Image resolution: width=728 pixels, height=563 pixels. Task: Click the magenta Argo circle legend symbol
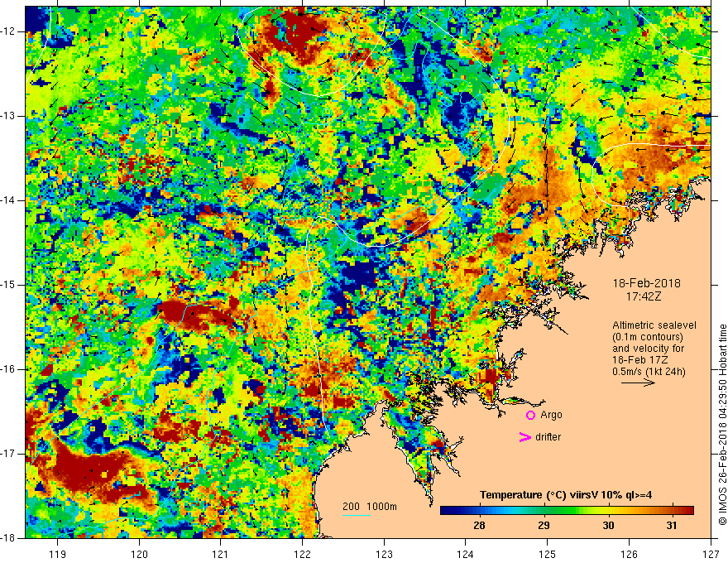pyautogui.click(x=530, y=416)
